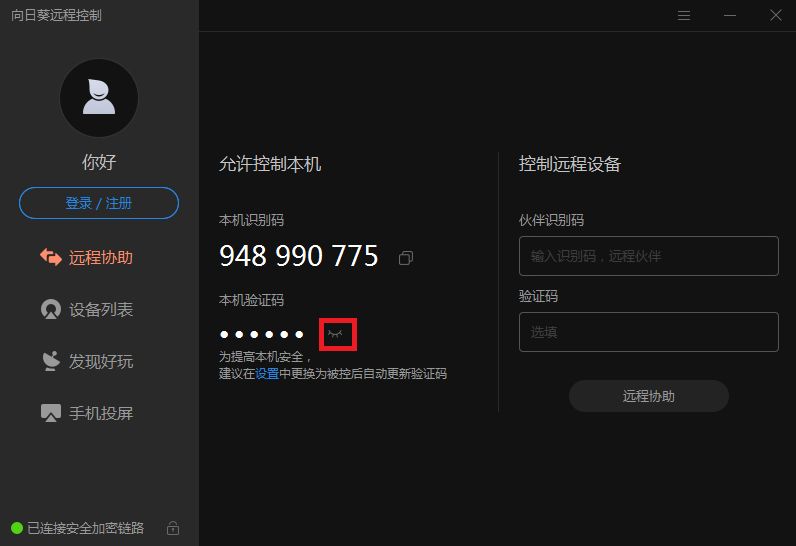Select the 设备列表 menu item
Viewport: 796px width, 546px height.
pos(87,310)
